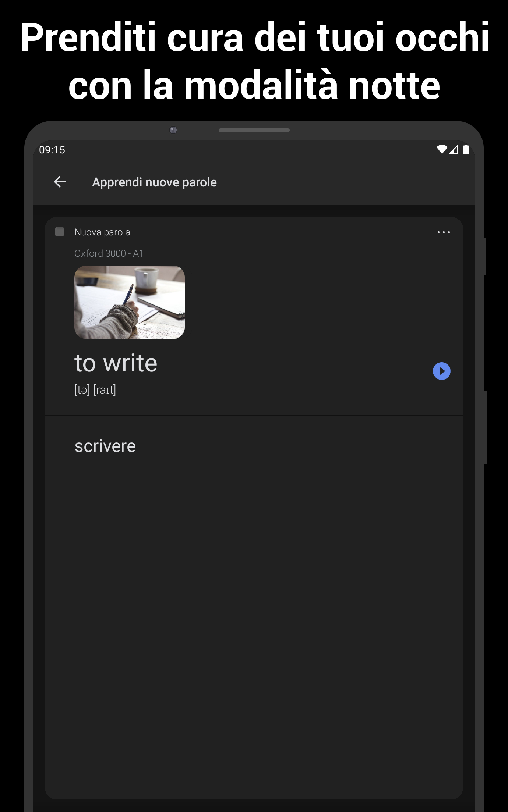Play pronunciation of "to write"
508x812 pixels.
[442, 371]
